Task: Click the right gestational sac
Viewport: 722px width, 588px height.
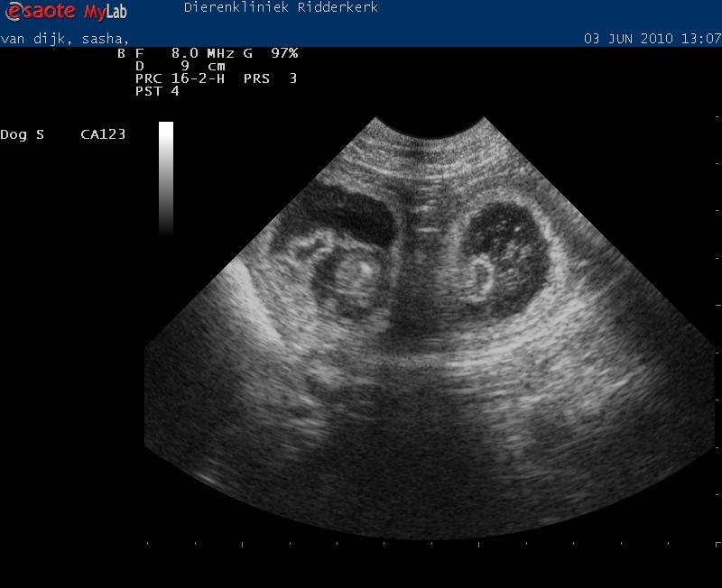Action: click(504, 257)
